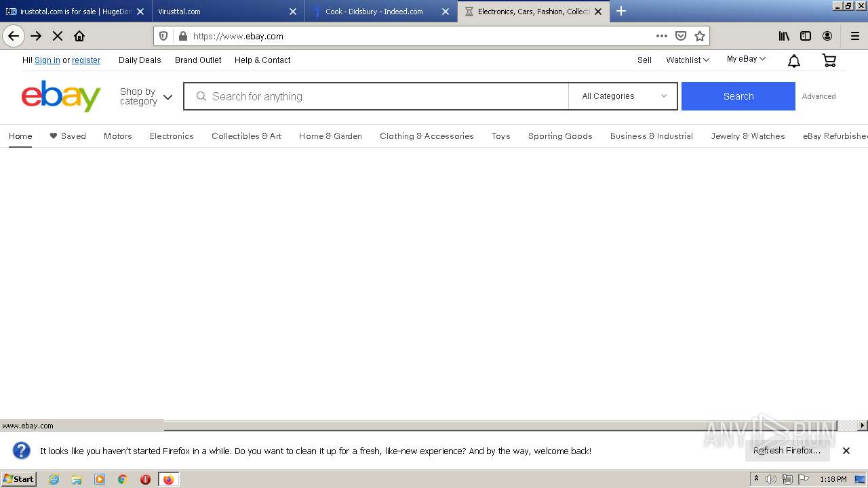
Task: Open Daily Deals
Action: click(x=140, y=60)
